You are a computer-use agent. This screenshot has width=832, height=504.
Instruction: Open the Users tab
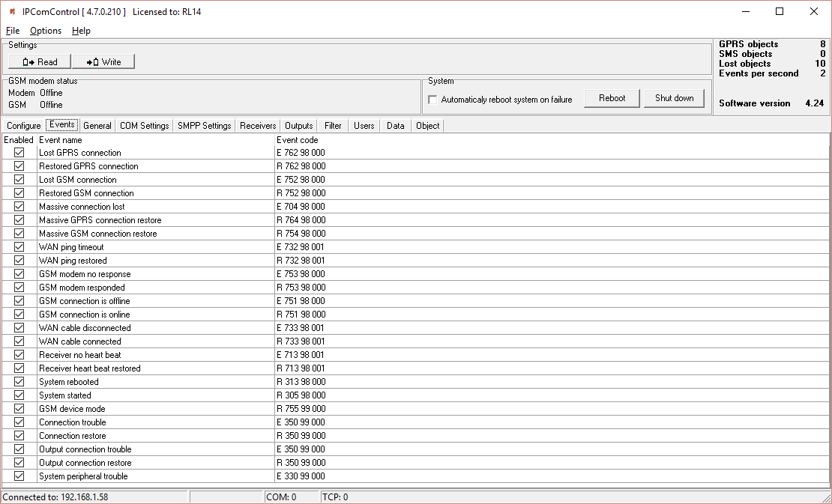click(x=364, y=126)
